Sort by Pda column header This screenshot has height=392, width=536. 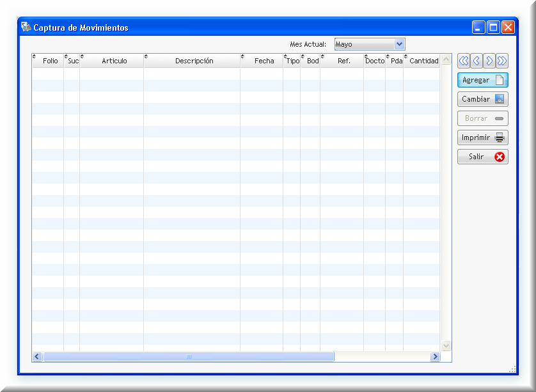click(x=395, y=61)
